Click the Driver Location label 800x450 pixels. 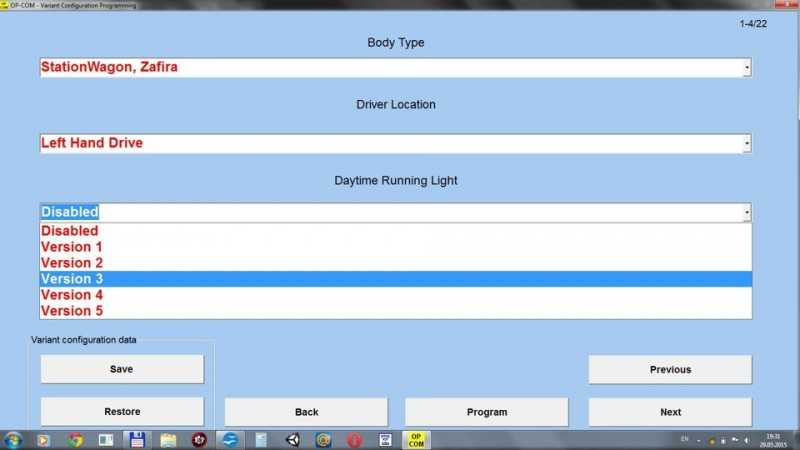pos(396,104)
